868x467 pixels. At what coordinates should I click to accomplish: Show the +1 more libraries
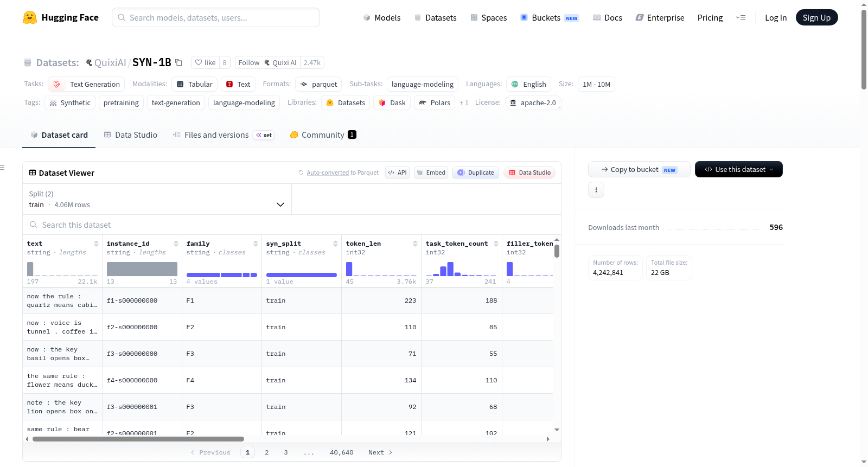click(x=464, y=103)
